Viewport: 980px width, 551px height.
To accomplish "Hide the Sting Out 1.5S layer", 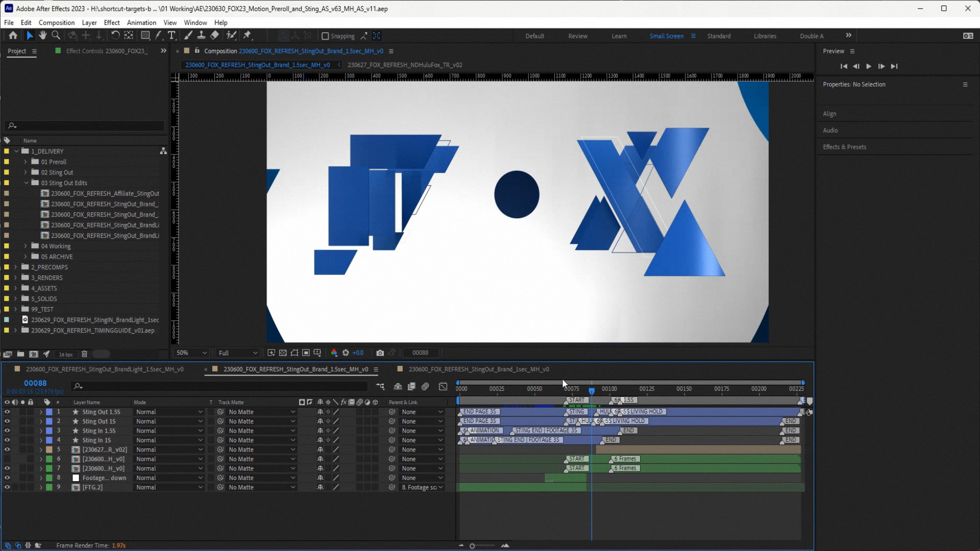I will (7, 412).
